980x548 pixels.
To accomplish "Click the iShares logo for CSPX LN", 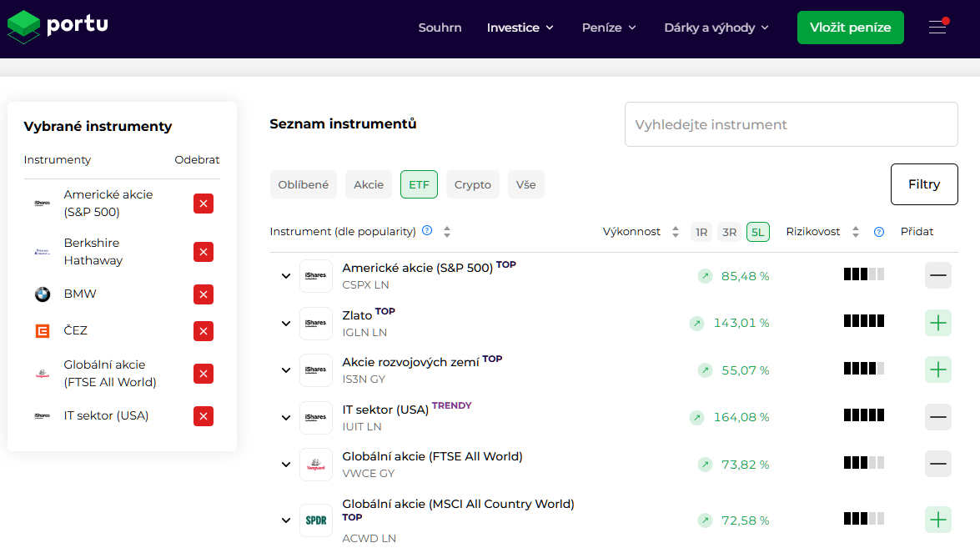I will coord(315,275).
